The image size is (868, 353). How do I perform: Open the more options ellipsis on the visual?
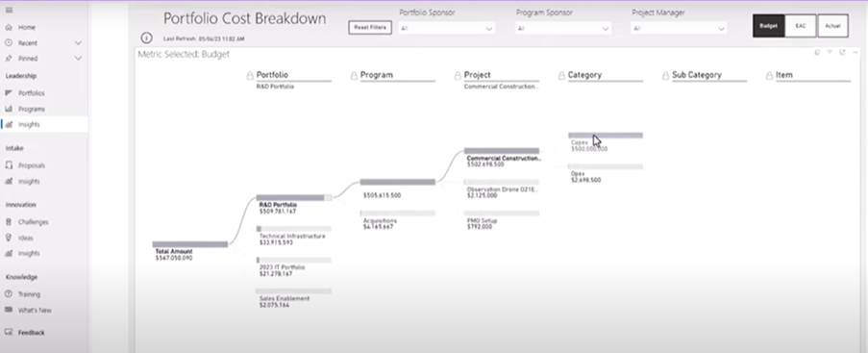855,52
